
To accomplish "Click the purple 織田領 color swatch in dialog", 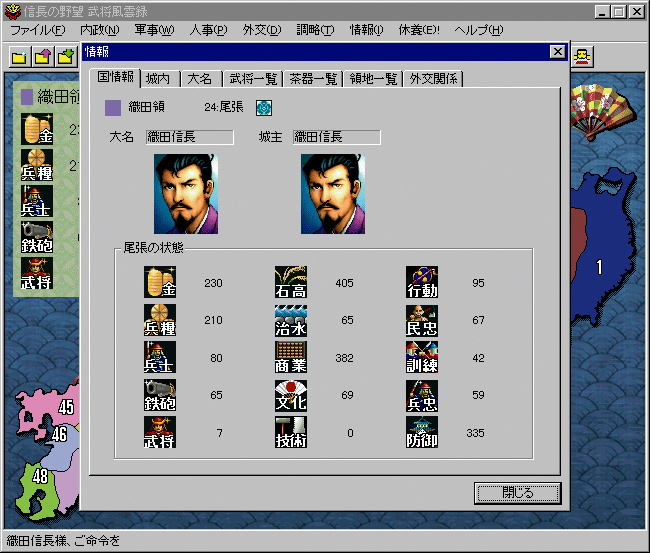I will tap(113, 108).
